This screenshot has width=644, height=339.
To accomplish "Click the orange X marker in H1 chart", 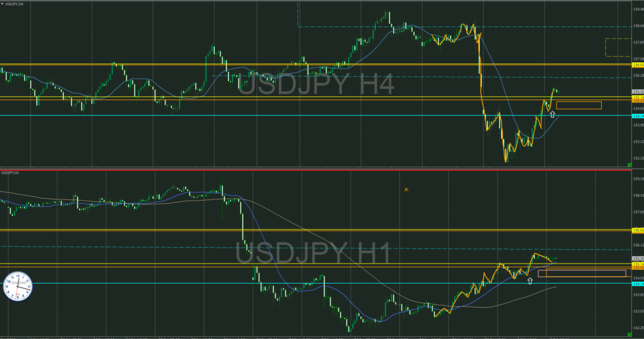I will 406,189.
